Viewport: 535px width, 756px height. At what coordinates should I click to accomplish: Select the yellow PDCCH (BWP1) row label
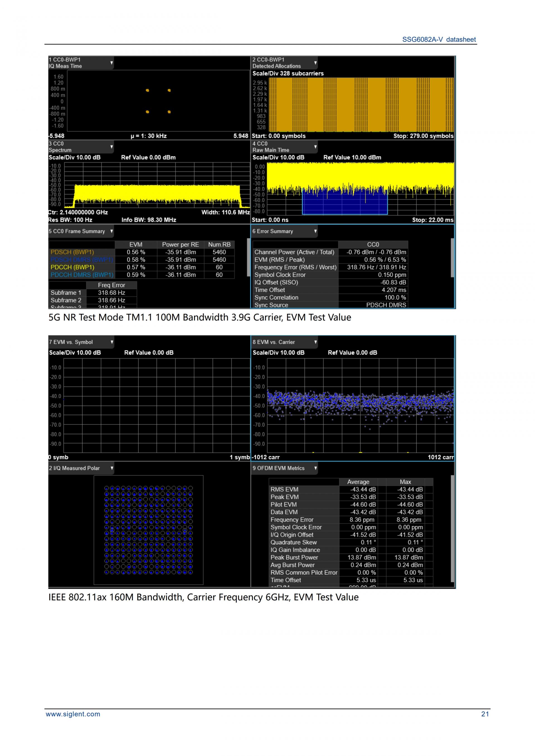(72, 267)
